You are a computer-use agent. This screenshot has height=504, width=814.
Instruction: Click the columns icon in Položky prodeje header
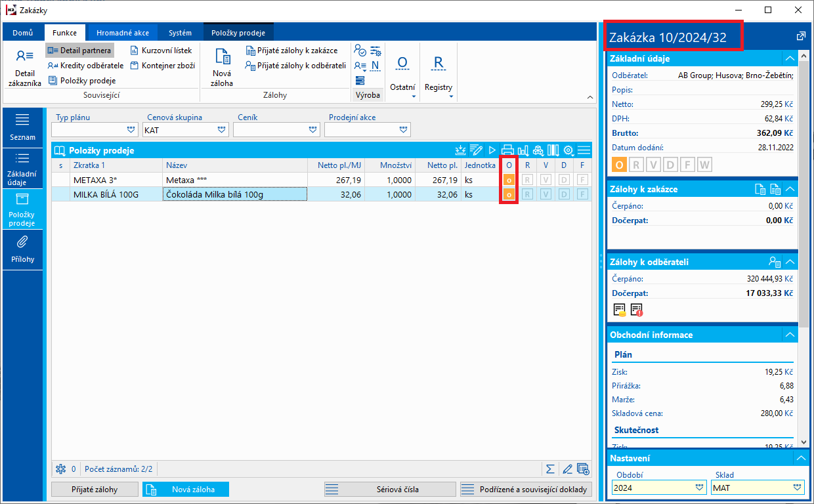[x=553, y=150]
